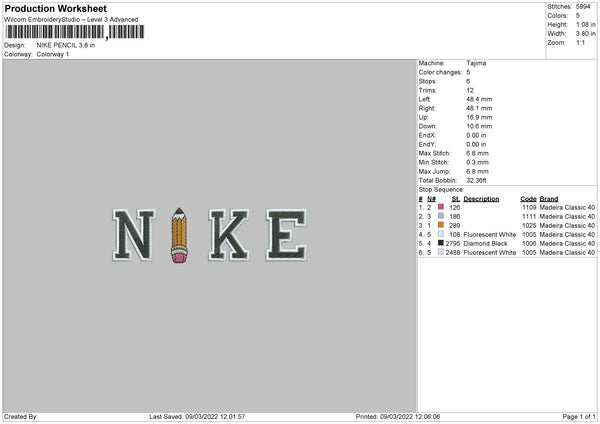Click the Total Bobbin value 32.36ft
The height and width of the screenshot is (424, 600).
click(x=476, y=180)
